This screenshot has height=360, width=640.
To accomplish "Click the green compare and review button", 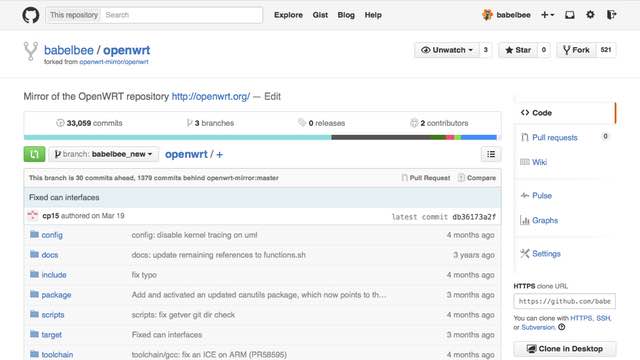I will click(x=34, y=154).
